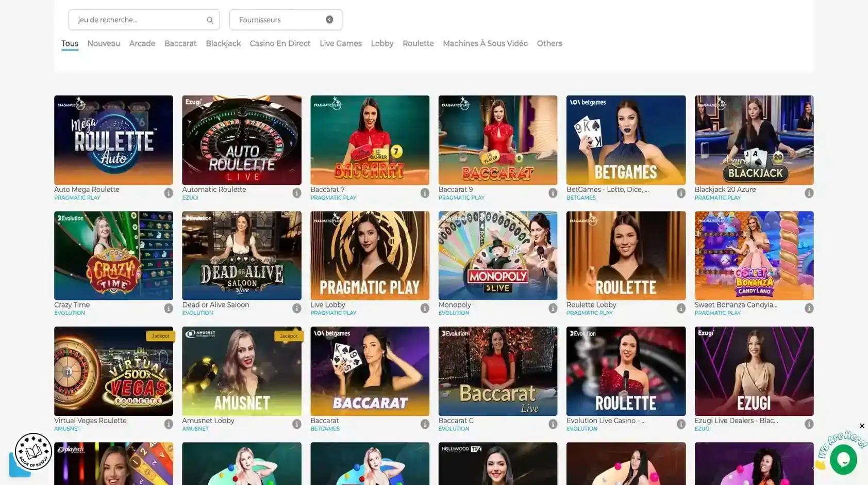View info icon for Crazy Time

pos(169,309)
